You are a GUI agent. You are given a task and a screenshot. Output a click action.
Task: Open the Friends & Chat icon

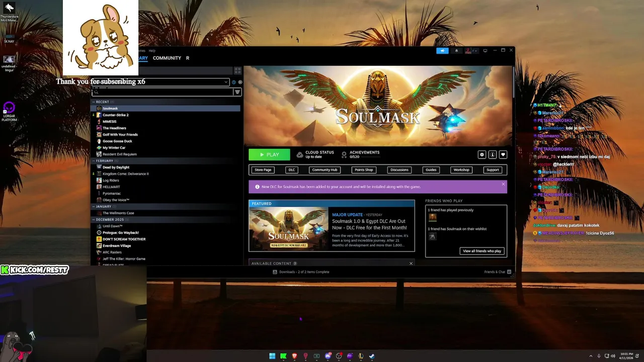tap(509, 272)
